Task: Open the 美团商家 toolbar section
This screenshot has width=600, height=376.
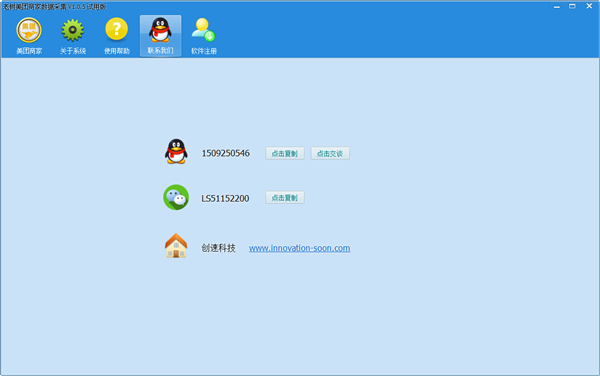Action: coord(29,36)
